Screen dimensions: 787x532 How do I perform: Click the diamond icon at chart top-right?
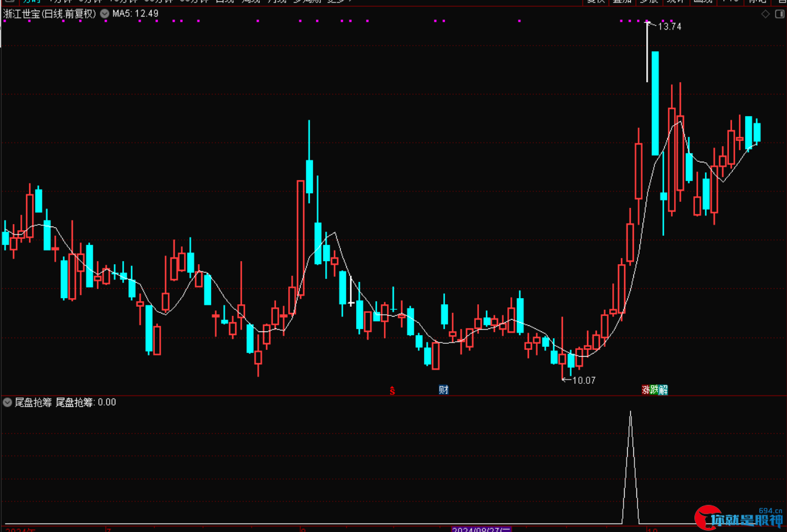pos(765,14)
